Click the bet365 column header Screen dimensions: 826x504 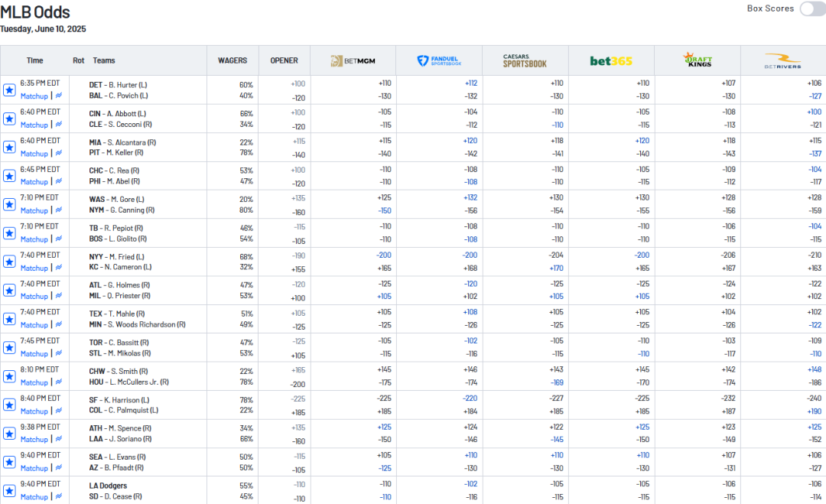pos(611,61)
